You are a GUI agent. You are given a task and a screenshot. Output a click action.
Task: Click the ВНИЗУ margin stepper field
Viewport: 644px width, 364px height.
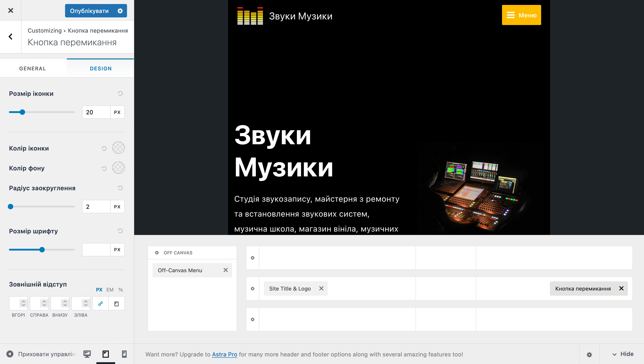pos(60,303)
